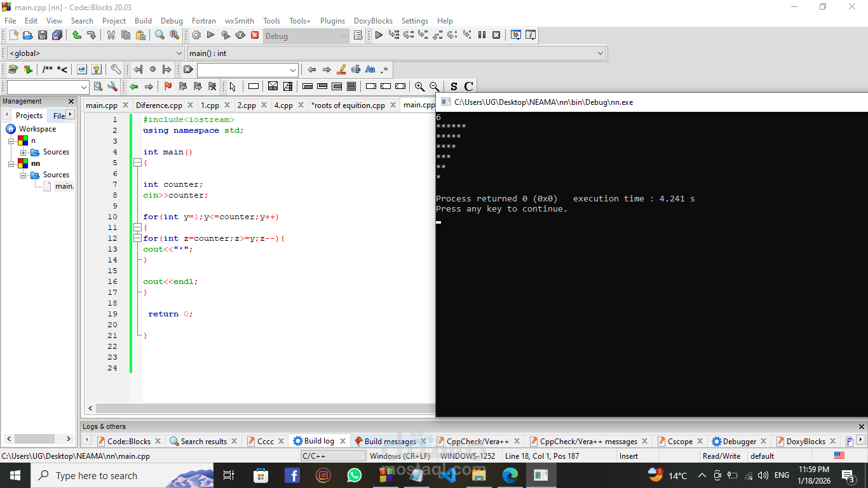Run the program with the green play icon
Image resolution: width=868 pixels, height=488 pixels.
coord(210,36)
